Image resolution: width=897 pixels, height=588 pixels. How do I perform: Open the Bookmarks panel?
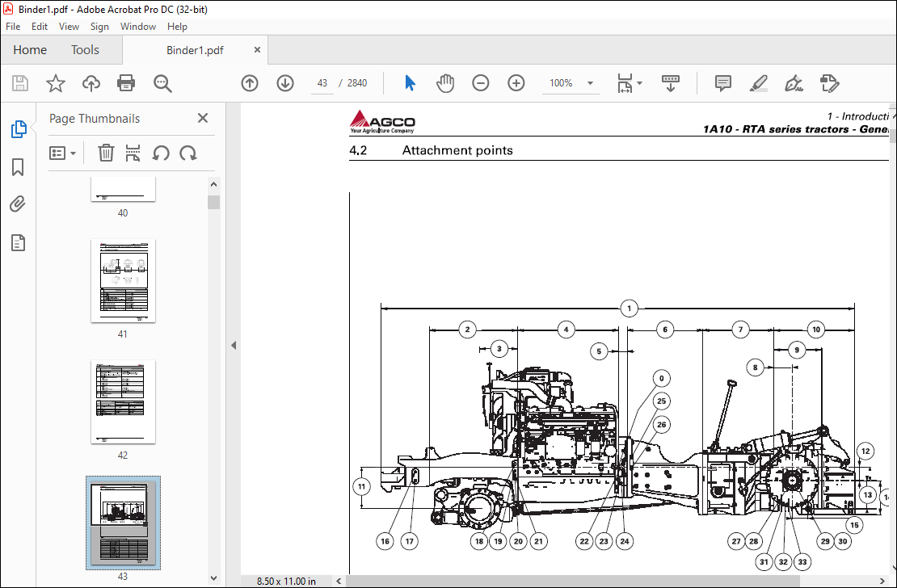point(19,167)
